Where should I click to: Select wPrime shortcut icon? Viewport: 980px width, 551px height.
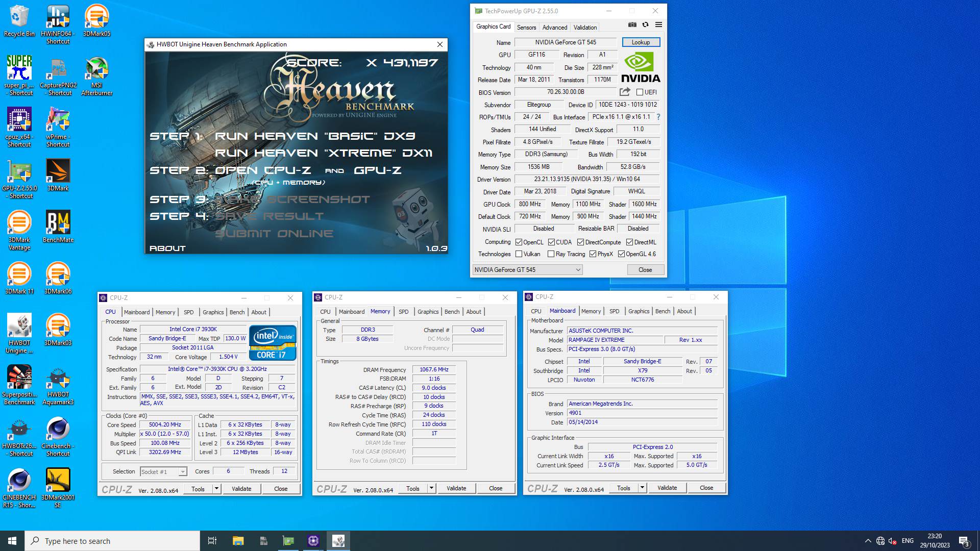point(58,128)
